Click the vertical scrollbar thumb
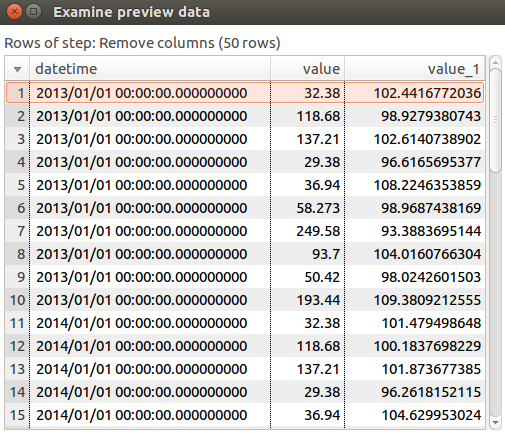 [x=495, y=120]
